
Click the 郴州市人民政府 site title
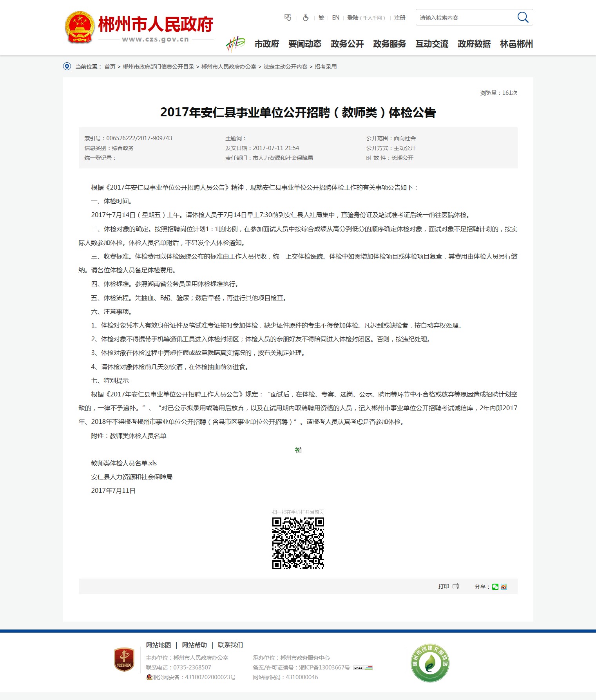(156, 24)
